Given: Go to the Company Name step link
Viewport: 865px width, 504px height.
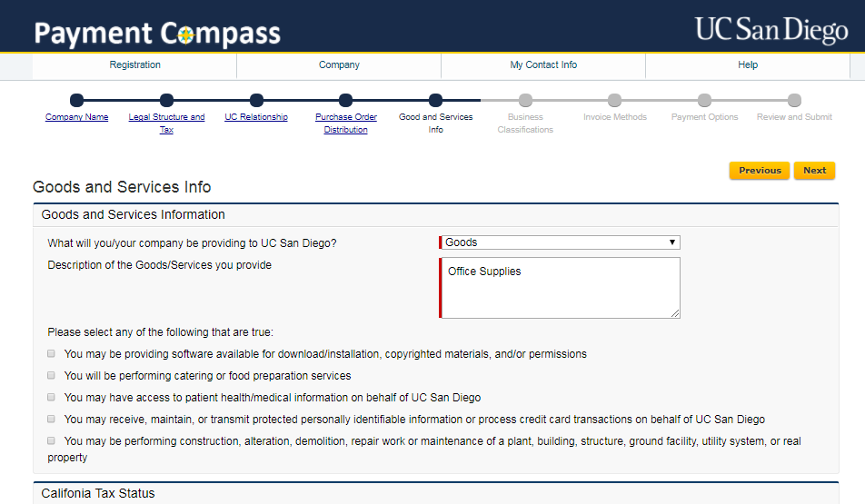Looking at the screenshot, I should coord(76,117).
